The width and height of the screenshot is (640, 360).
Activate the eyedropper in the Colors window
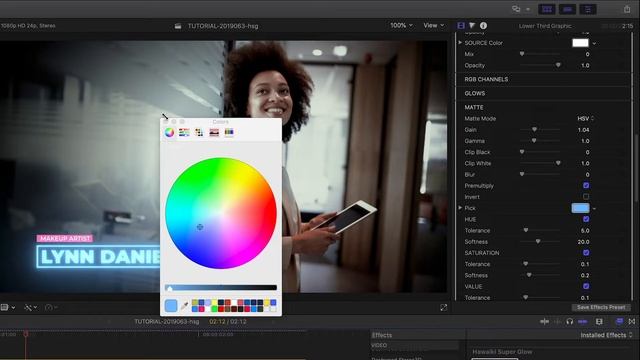click(x=184, y=305)
